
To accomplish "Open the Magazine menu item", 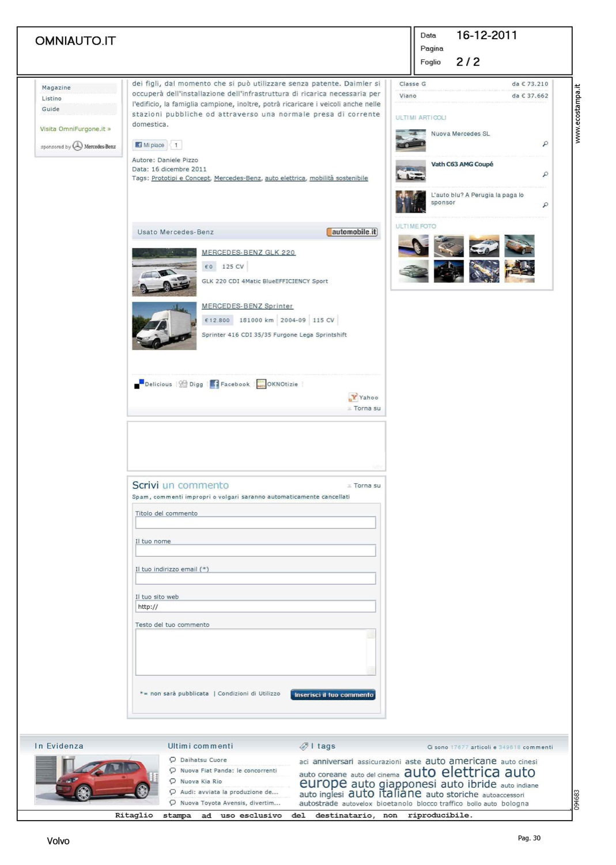I will point(56,88).
